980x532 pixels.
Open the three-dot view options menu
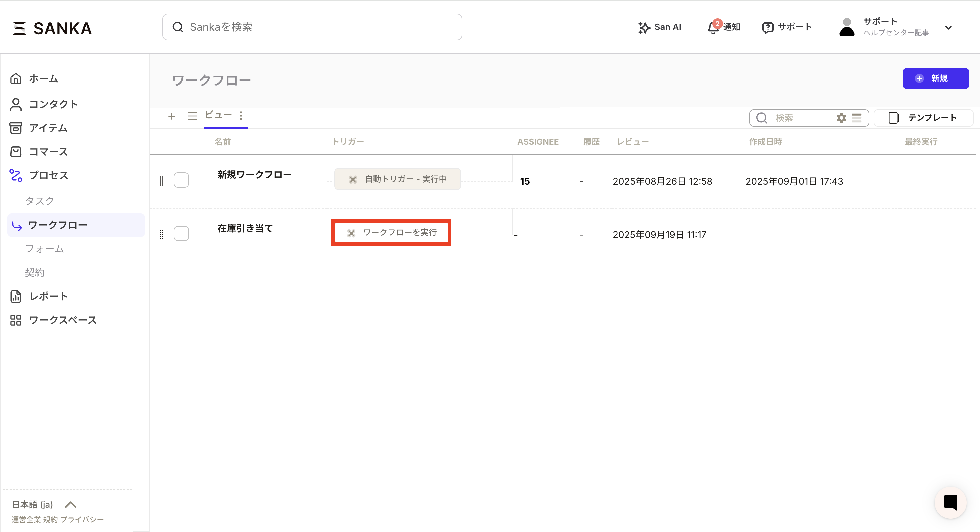click(241, 116)
